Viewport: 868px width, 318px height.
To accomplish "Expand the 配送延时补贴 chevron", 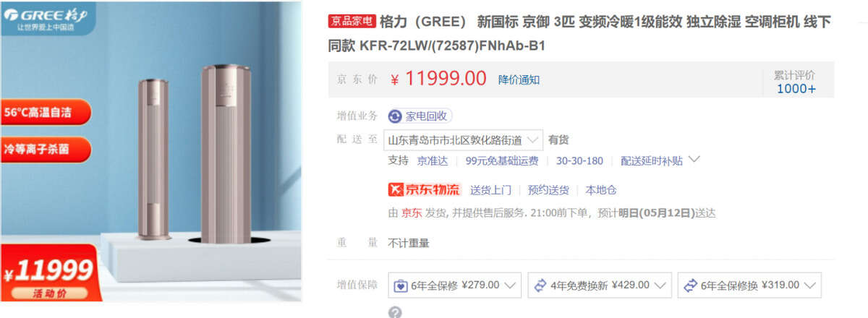I will (694, 159).
